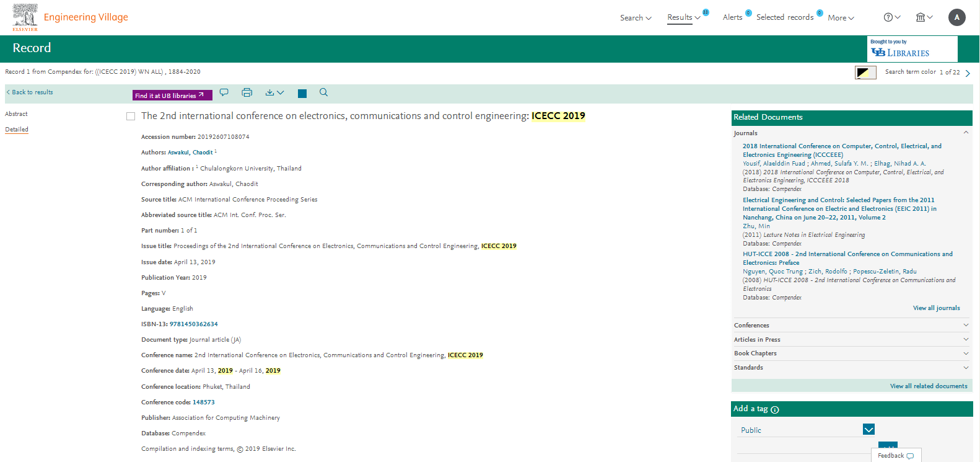980x462 pixels.
Task: Switch to the Detailed view
Action: coord(17,130)
